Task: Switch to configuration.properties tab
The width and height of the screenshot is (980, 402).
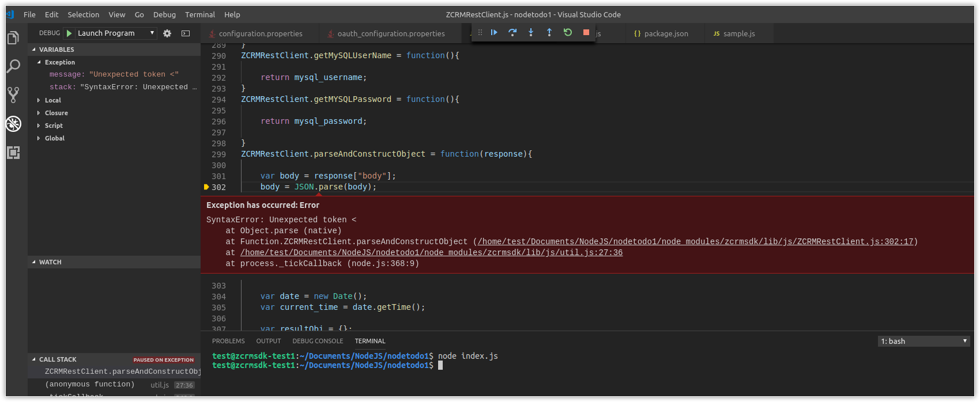Action: click(260, 33)
